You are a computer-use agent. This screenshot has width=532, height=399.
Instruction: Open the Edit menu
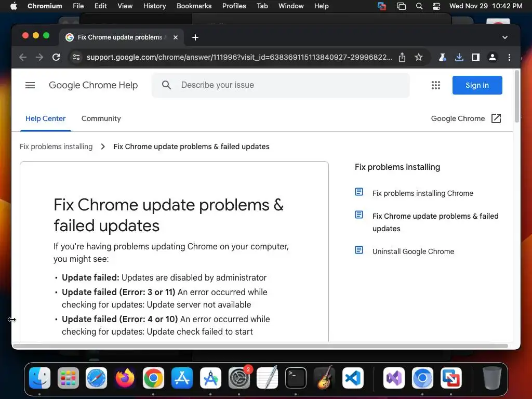click(100, 6)
